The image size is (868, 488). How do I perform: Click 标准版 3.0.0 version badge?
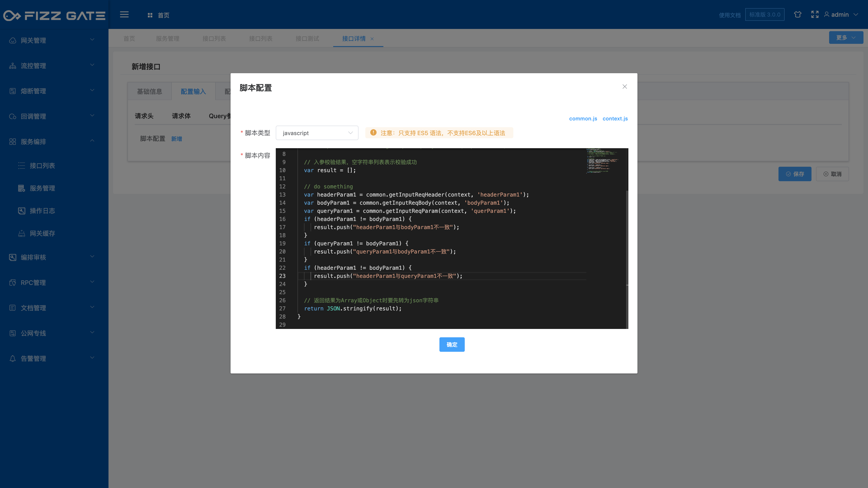click(x=765, y=14)
